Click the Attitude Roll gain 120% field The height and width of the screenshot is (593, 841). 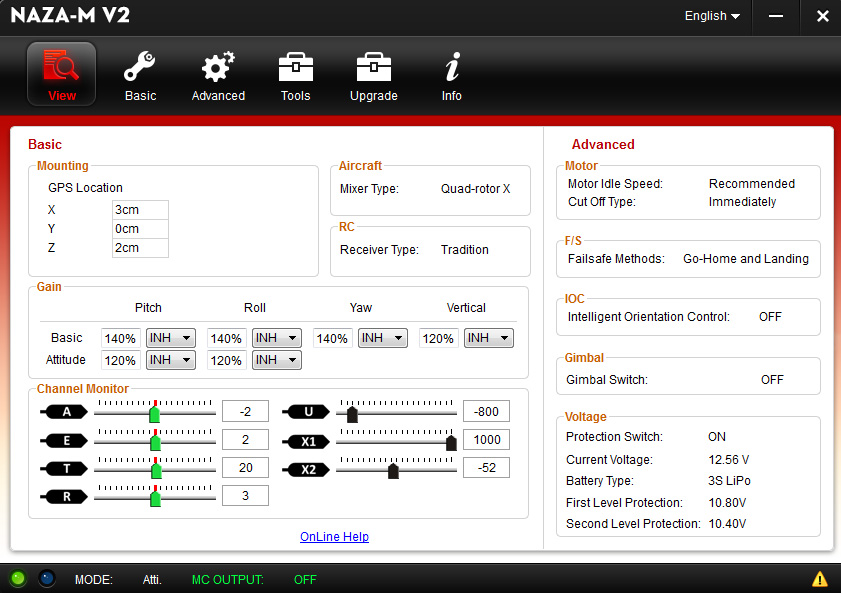226,360
